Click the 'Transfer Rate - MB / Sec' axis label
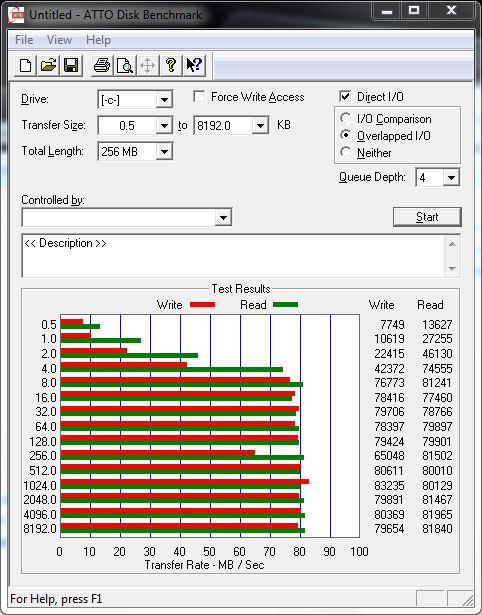The height and width of the screenshot is (615, 482). pos(204,565)
